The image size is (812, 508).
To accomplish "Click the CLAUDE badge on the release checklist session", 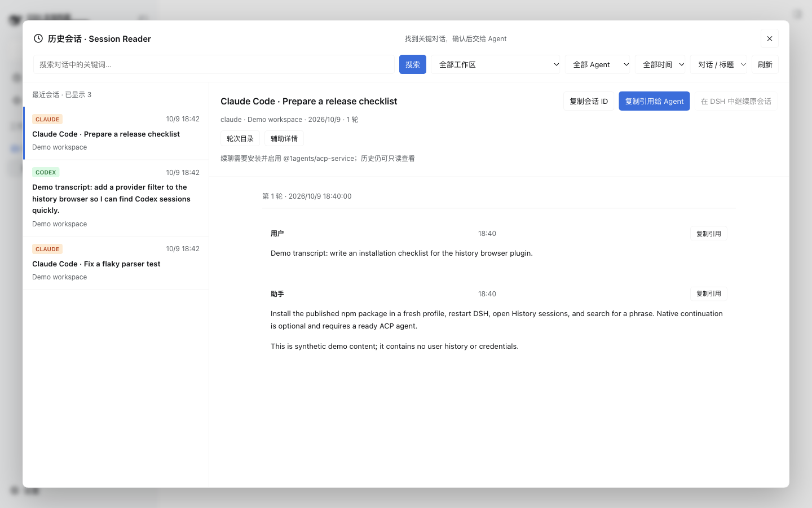I will point(47,119).
